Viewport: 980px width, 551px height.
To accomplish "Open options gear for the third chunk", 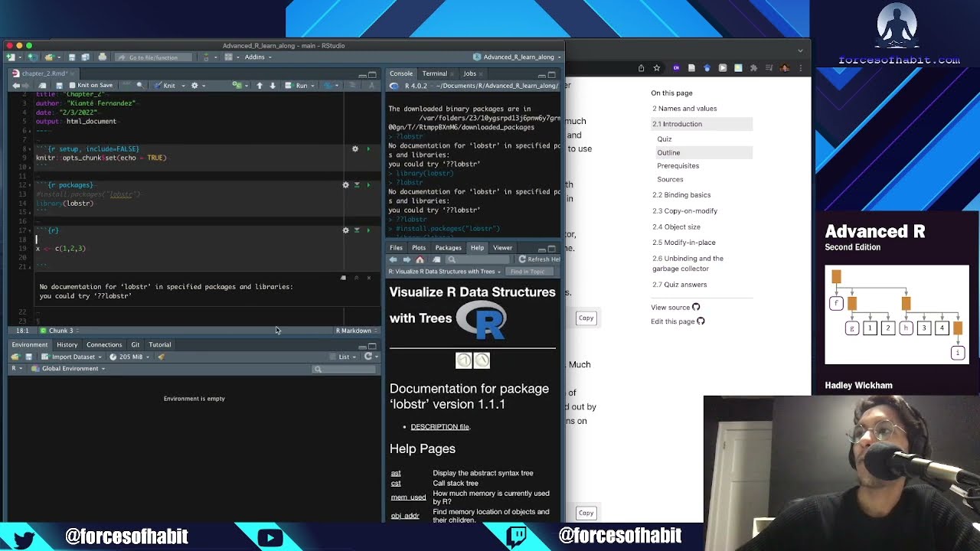I will (x=345, y=230).
